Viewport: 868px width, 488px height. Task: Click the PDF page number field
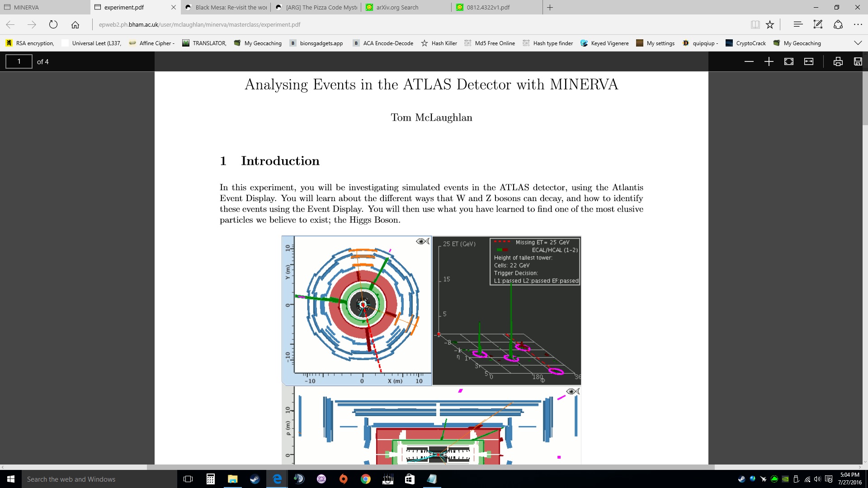pos(19,61)
